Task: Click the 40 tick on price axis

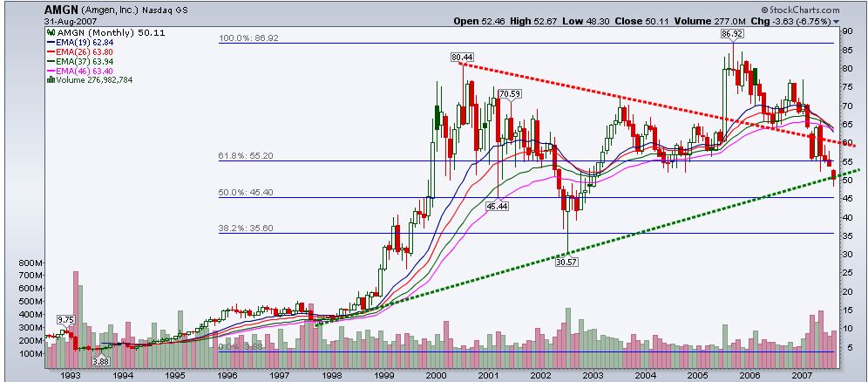Action: click(847, 217)
